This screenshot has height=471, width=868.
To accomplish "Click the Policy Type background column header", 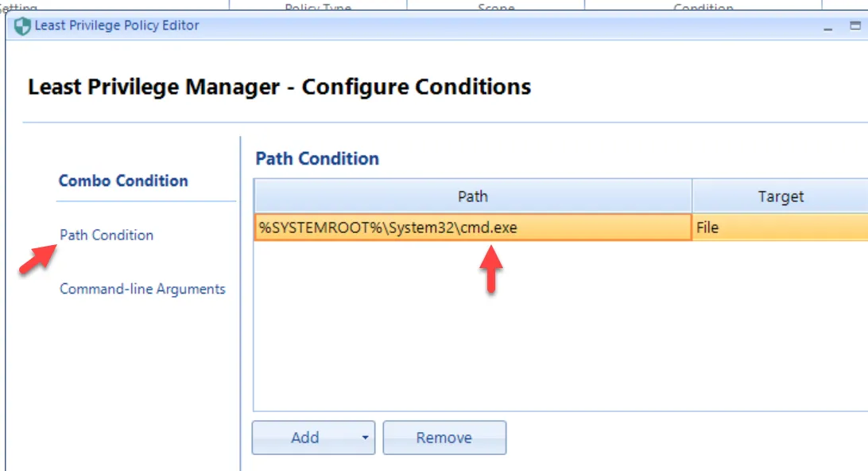I will tap(318, 7).
